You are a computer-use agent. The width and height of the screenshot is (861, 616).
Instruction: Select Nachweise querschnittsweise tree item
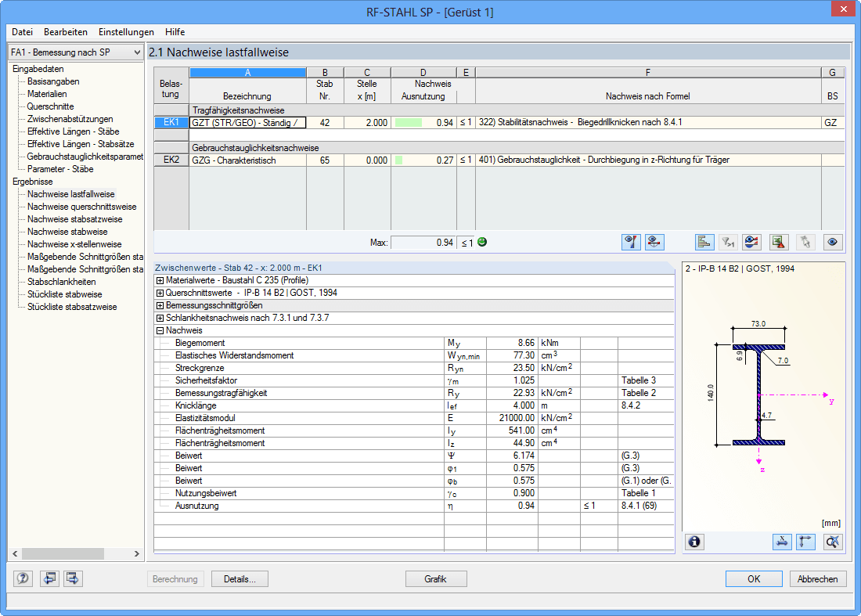(82, 207)
